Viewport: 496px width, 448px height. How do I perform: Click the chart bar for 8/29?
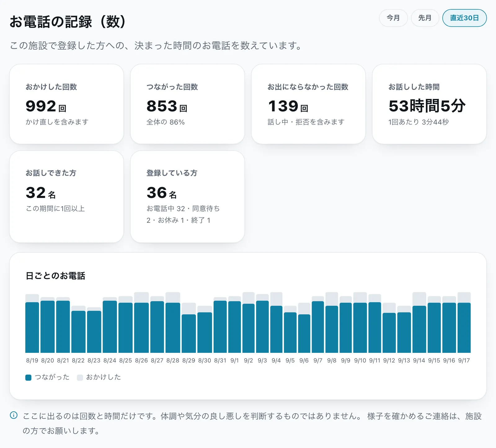point(189,328)
